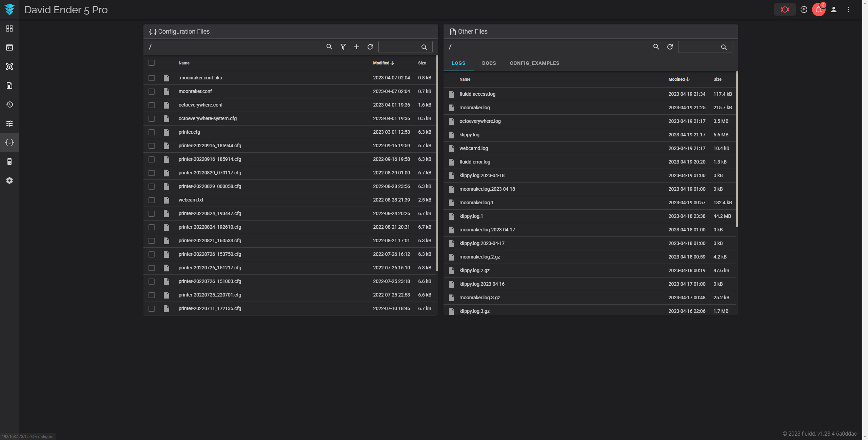Open the klippy.log file

tap(469, 135)
